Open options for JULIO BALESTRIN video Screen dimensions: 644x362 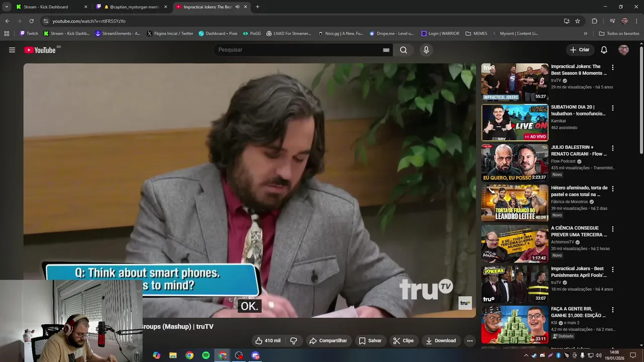pyautogui.click(x=612, y=148)
